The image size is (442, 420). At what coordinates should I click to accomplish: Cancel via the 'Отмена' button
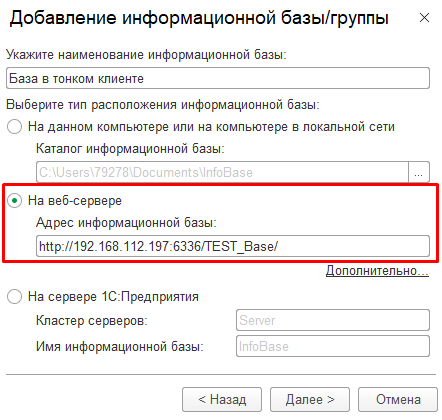pyautogui.click(x=398, y=399)
